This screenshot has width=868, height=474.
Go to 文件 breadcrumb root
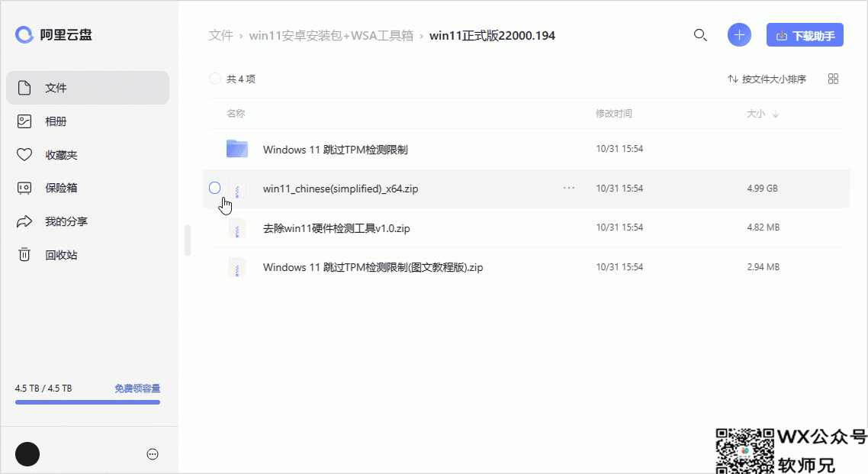(x=221, y=35)
